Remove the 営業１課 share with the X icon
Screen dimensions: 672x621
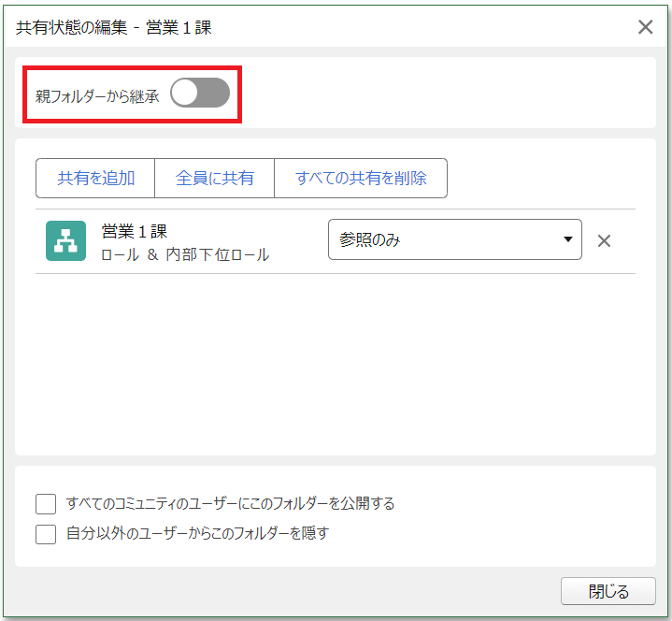pyautogui.click(x=604, y=240)
